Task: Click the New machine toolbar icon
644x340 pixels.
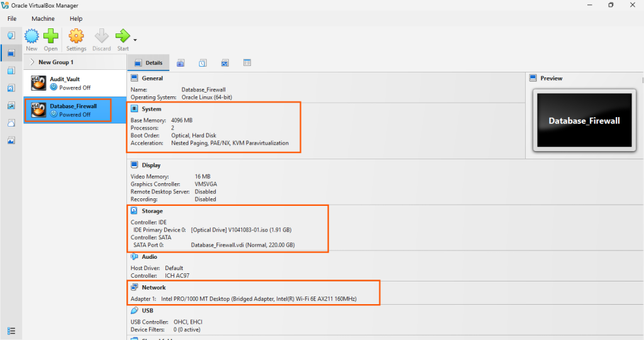Action: [x=31, y=36]
